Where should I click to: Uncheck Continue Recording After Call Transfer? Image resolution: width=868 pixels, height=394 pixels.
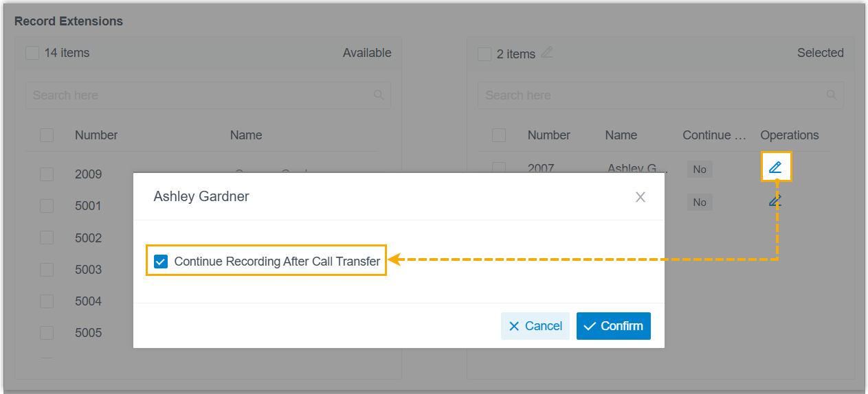click(x=161, y=262)
